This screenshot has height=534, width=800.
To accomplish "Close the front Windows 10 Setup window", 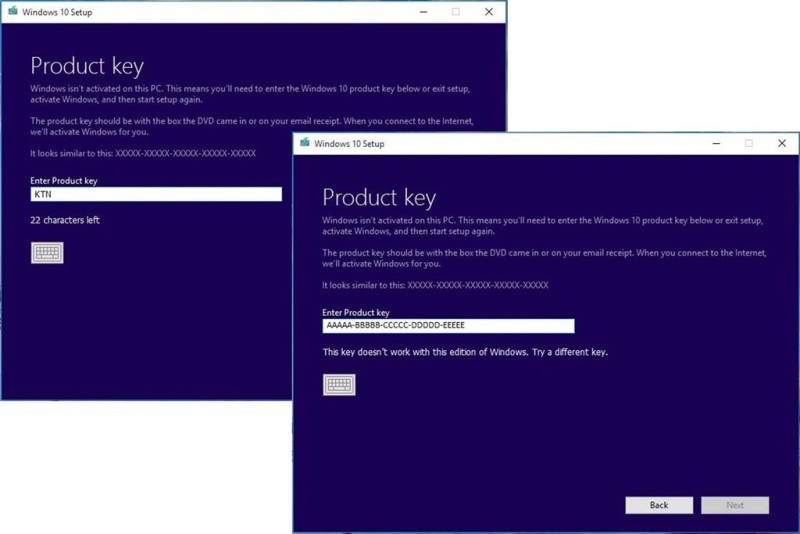I will [x=781, y=143].
